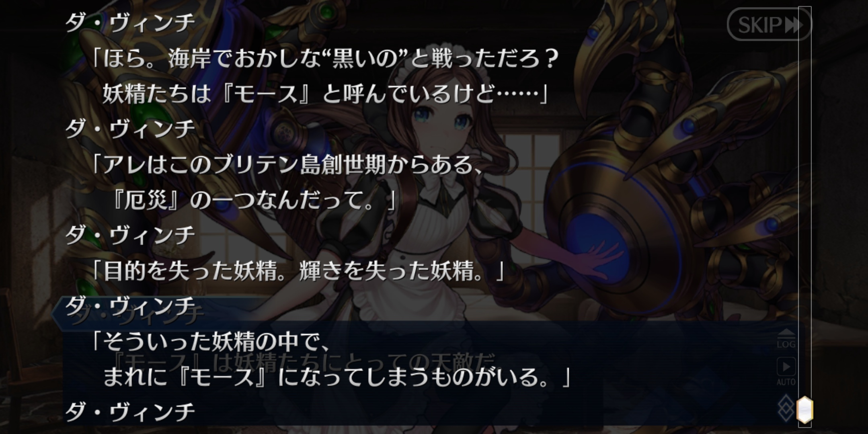
Task: Select the last ダ・ヴィンチ name at bottom
Action: point(130,412)
